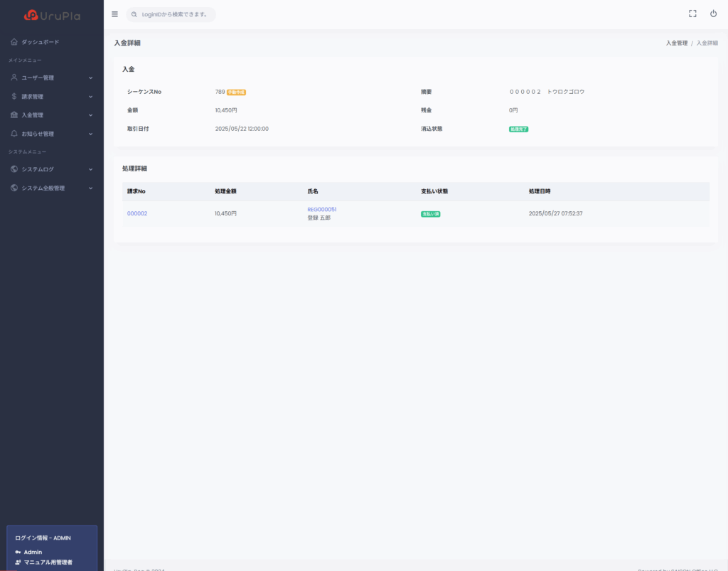
Task: Open invoice link 000002
Action: coord(137,213)
